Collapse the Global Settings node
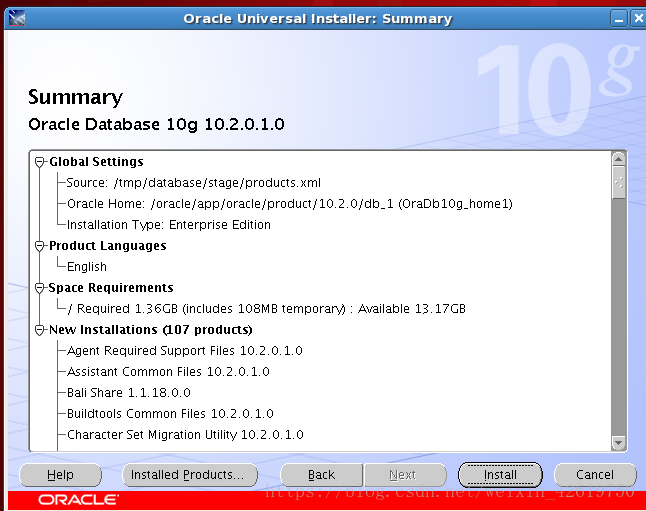The image size is (646, 511). point(40,162)
